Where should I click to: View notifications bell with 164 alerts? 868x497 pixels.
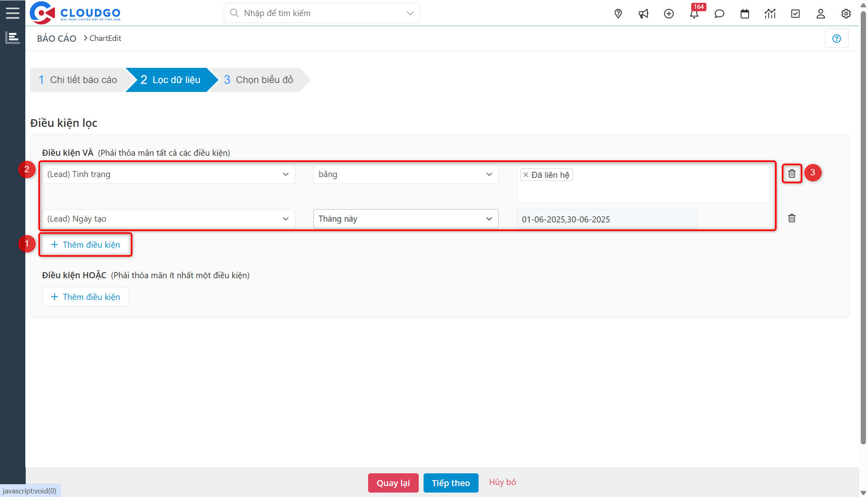(694, 14)
